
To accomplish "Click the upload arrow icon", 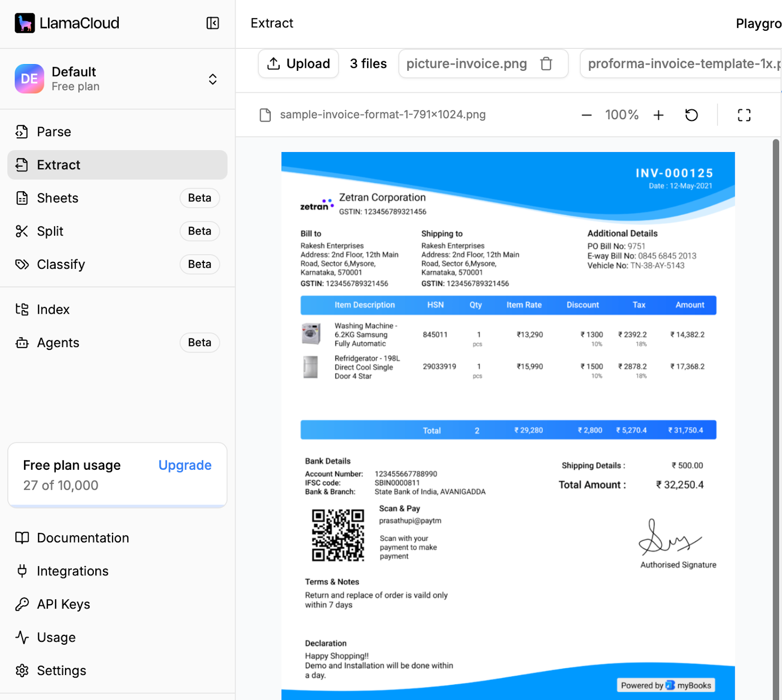I will point(274,64).
